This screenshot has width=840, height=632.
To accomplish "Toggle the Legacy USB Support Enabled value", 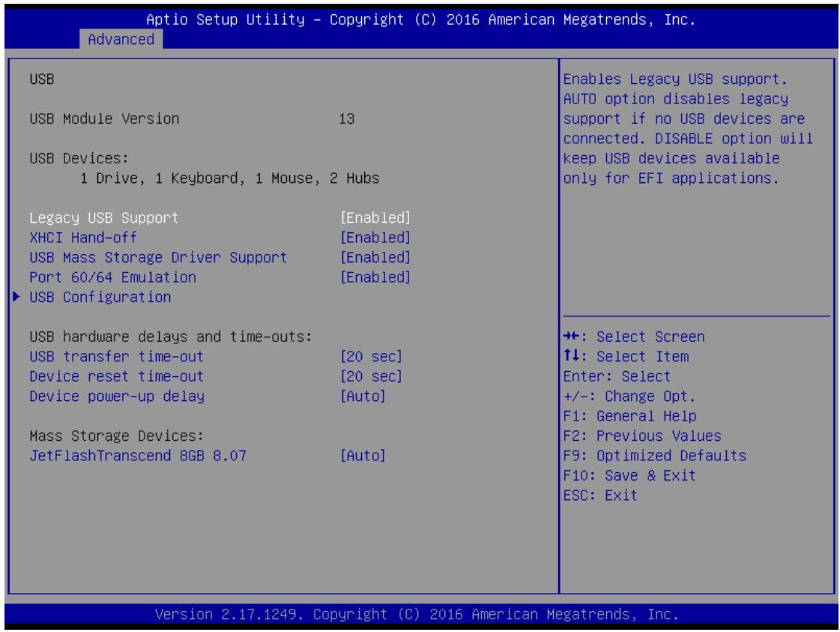I will pyautogui.click(x=375, y=217).
